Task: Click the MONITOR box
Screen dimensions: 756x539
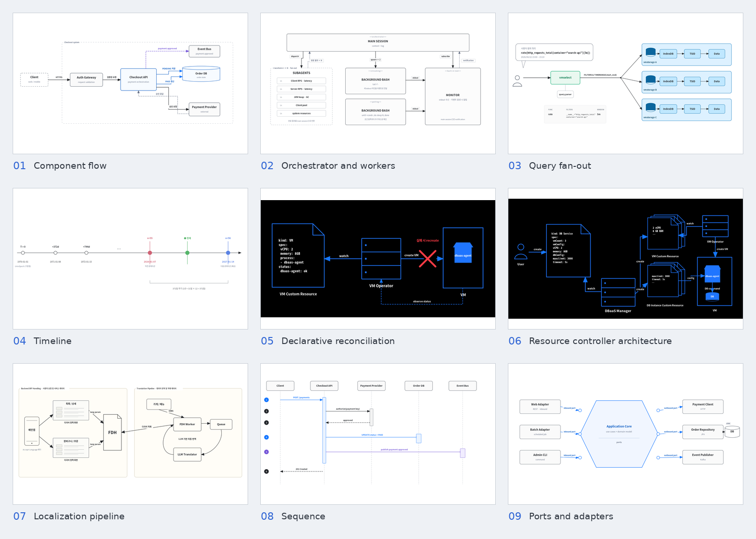Action: click(x=453, y=97)
